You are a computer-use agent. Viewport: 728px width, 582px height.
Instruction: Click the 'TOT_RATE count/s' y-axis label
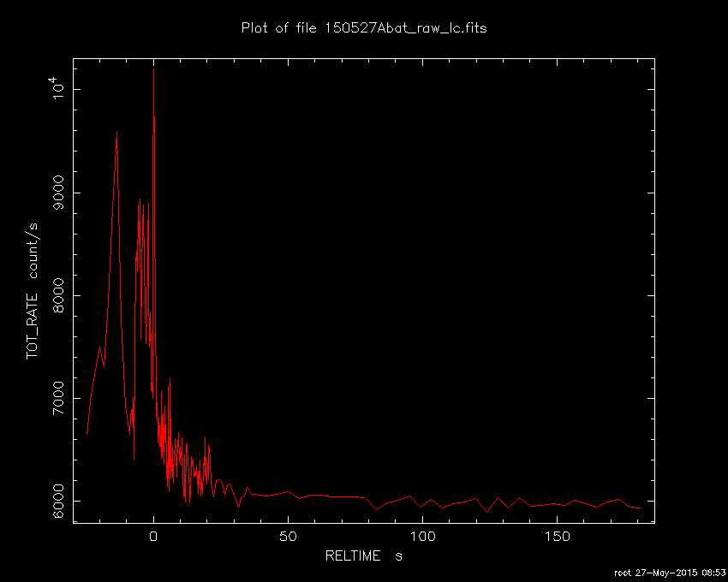click(x=32, y=291)
